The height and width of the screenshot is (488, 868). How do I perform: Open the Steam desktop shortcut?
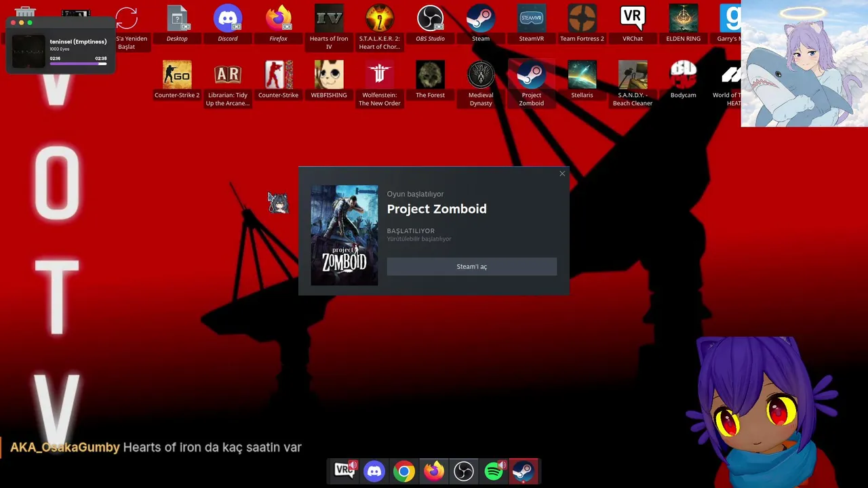(x=481, y=24)
